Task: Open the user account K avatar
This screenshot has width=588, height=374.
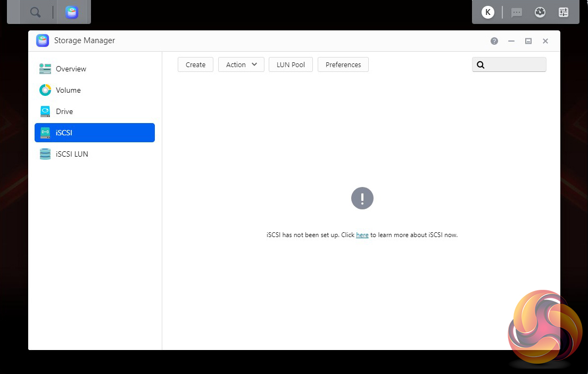Action: (487, 12)
